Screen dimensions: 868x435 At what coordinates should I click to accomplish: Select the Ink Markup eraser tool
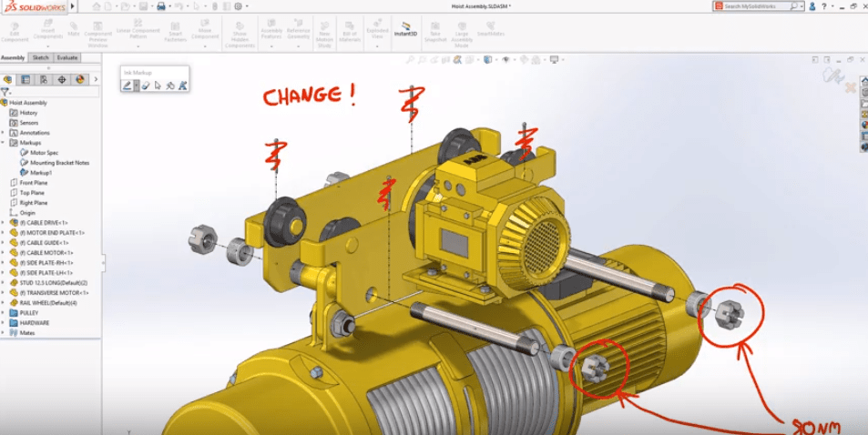tap(145, 86)
